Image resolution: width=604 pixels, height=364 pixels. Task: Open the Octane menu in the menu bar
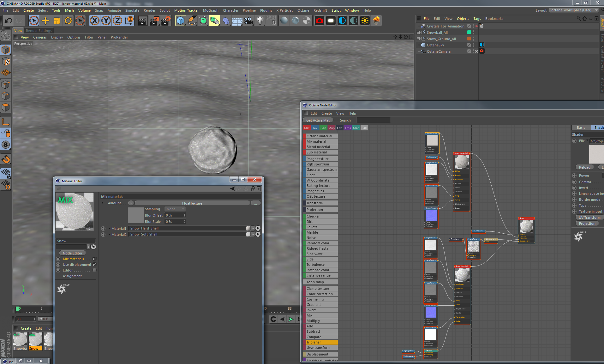click(x=303, y=10)
